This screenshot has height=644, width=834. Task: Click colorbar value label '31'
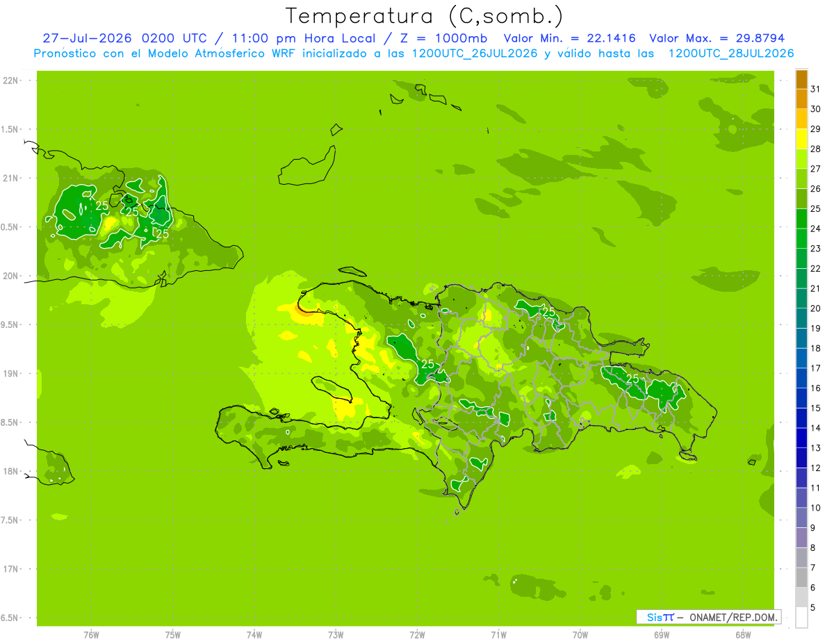pos(816,90)
